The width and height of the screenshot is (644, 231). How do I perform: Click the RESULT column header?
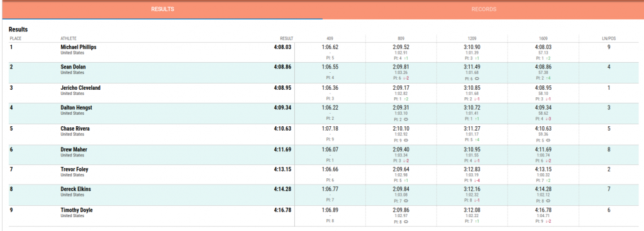pos(286,39)
